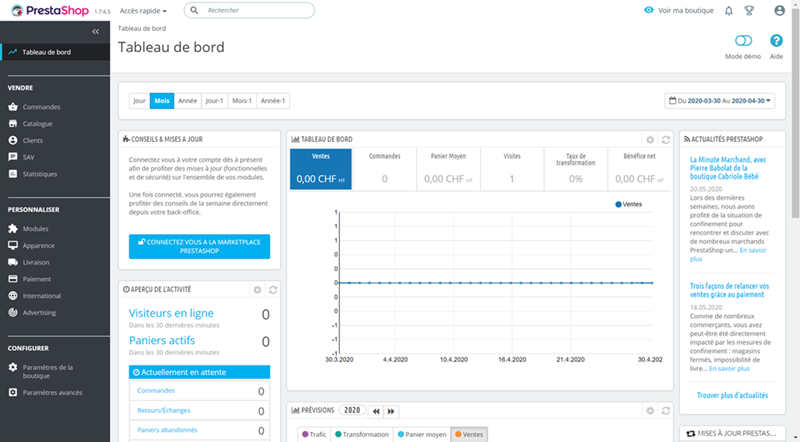
Task: Click the Tableau de bord breadcrumb
Action: [142, 29]
